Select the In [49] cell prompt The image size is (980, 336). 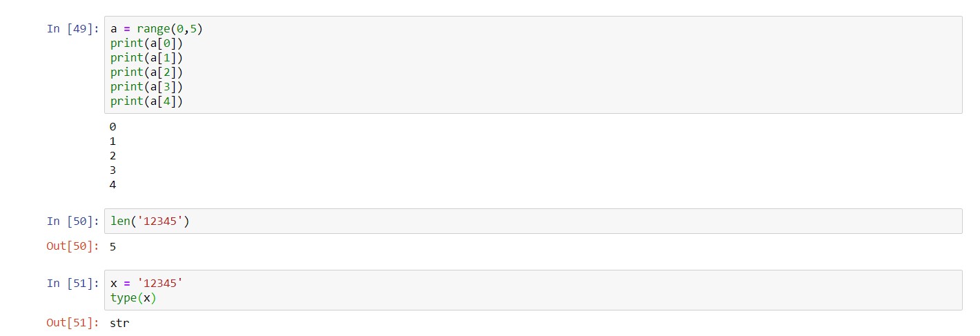pyautogui.click(x=73, y=29)
